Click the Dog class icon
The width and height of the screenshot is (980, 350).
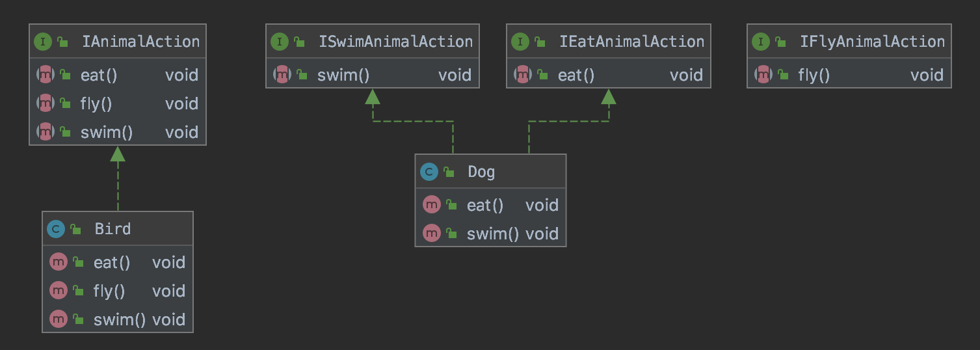coord(429,172)
